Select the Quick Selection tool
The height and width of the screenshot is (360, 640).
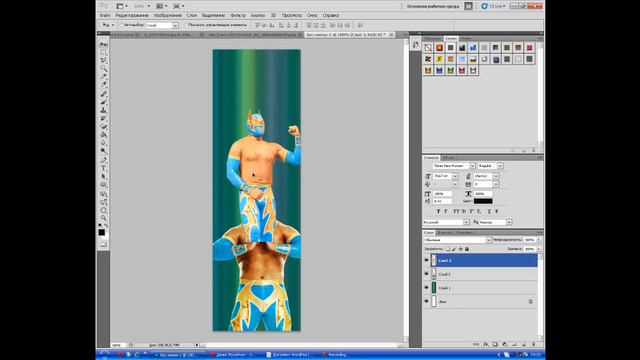click(x=104, y=69)
